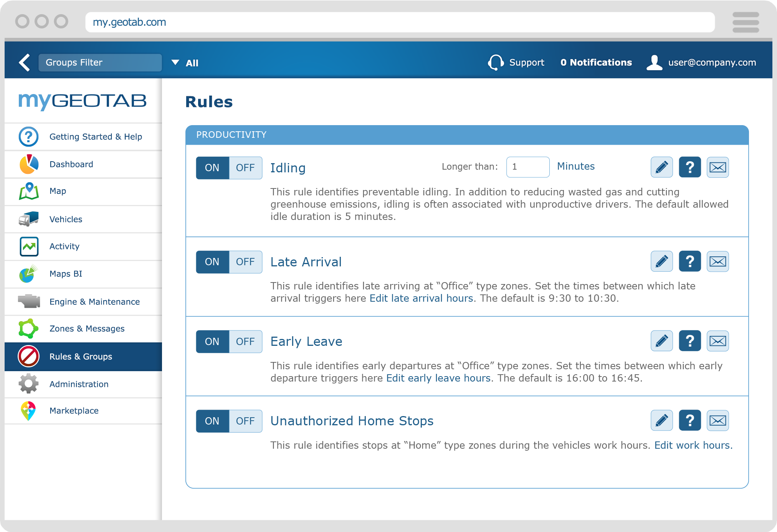
Task: Edit the Late Arrival rule with pencil icon
Action: point(662,261)
